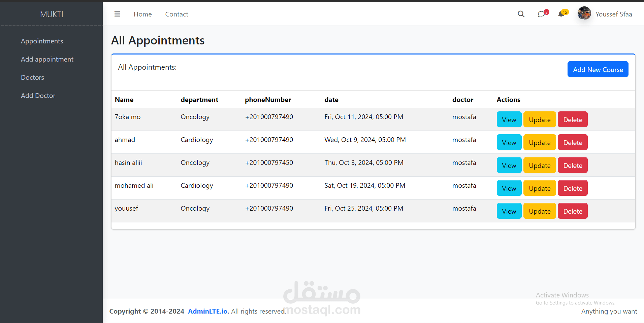Click the MUKTI brand logo
The width and height of the screenshot is (644, 323).
[x=52, y=14]
